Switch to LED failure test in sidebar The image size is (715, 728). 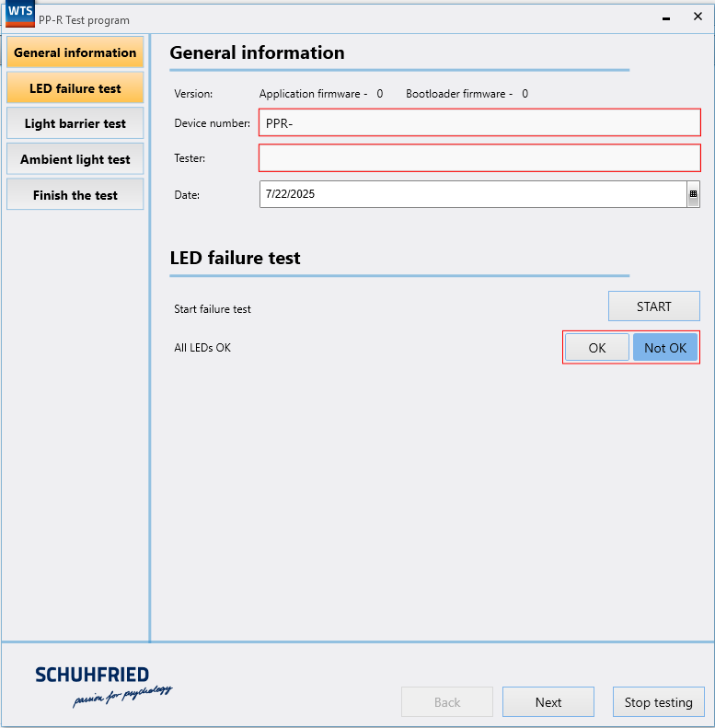(x=75, y=88)
